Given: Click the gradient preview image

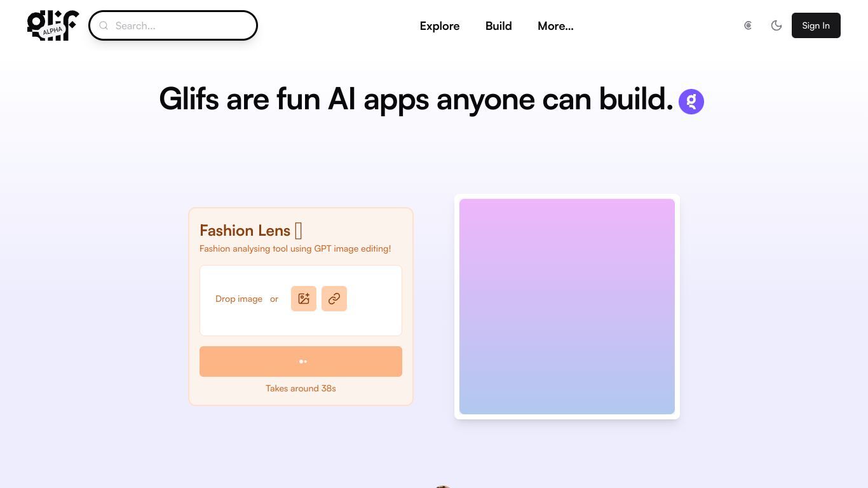Looking at the screenshot, I should pyautogui.click(x=567, y=306).
